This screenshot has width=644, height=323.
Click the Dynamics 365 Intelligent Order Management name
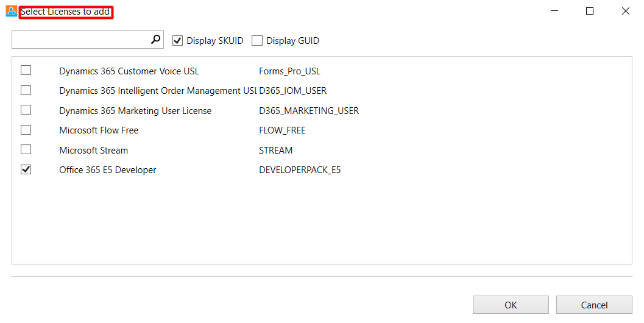coord(158,90)
